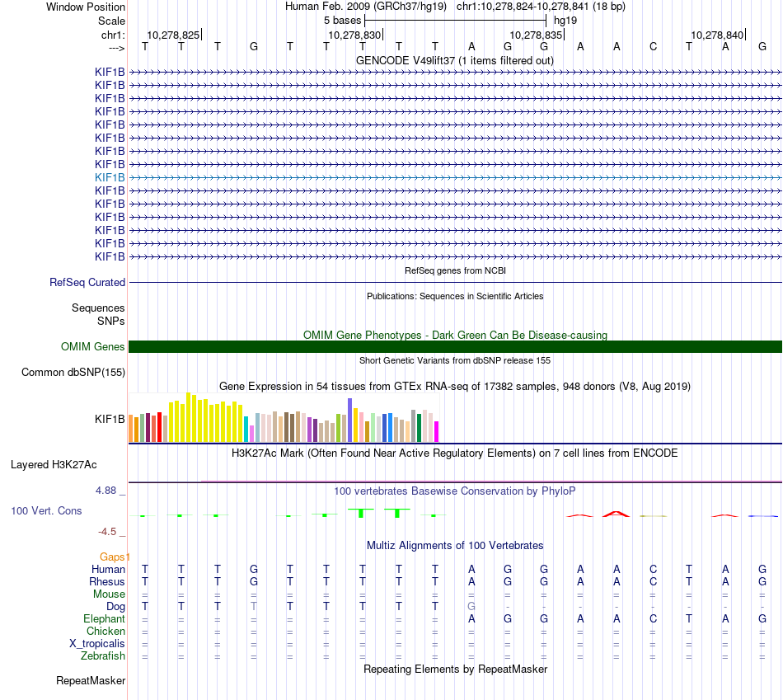Open Short Genetic Variants from dbSNP release 155 title

[x=455, y=361]
